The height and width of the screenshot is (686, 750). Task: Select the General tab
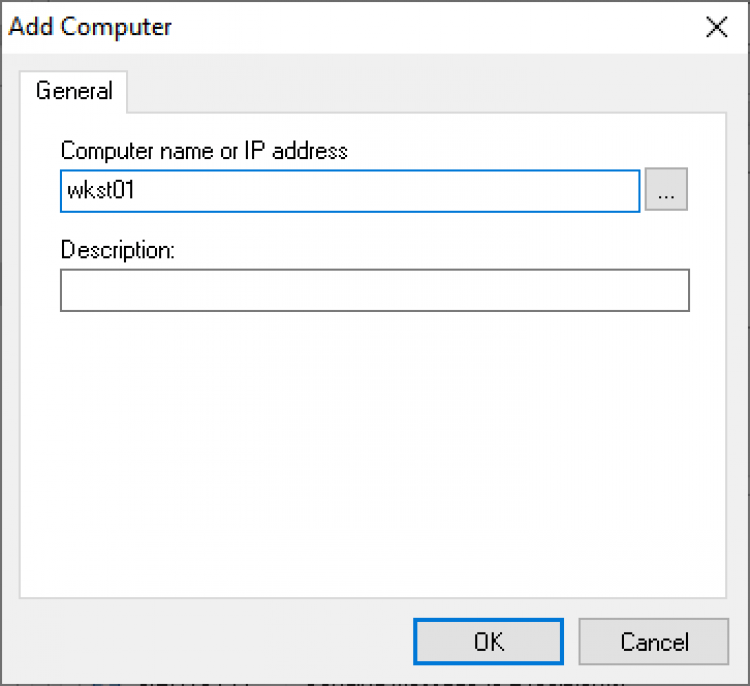point(74,91)
